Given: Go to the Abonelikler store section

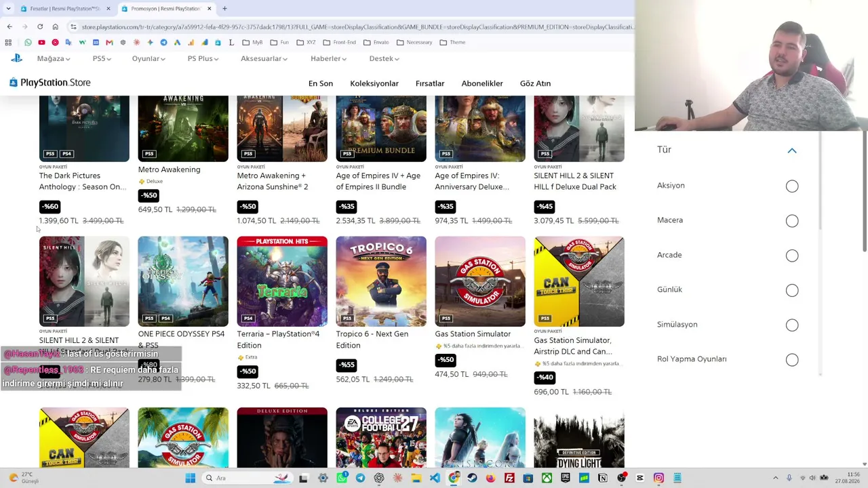Looking at the screenshot, I should 482,83.
